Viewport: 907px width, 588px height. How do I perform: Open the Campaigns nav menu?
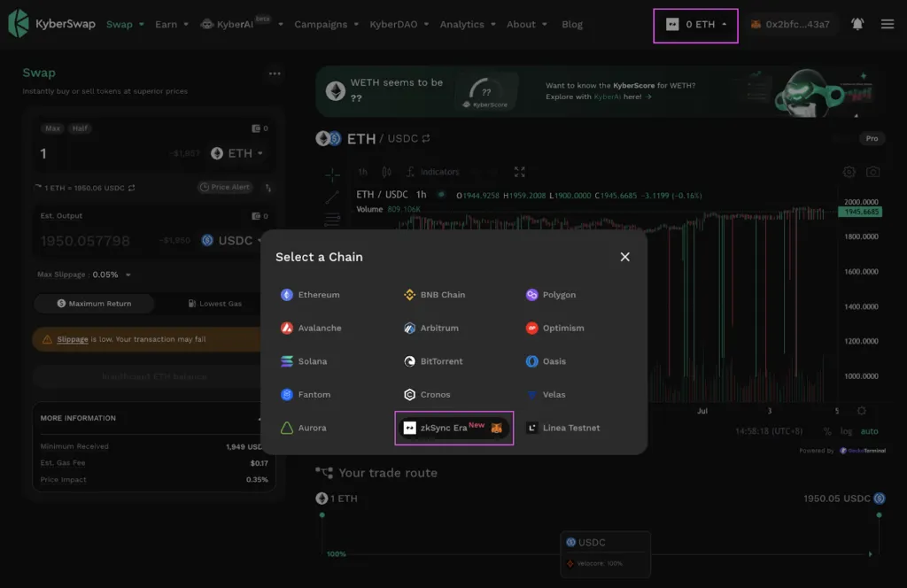[326, 24]
